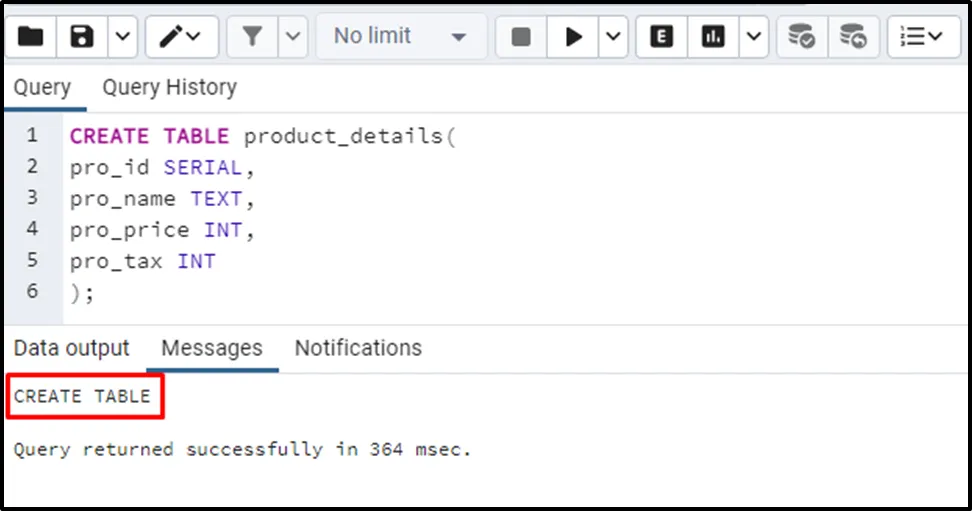
Task: Run Explain Analyze using the chart icon
Action: click(x=713, y=37)
